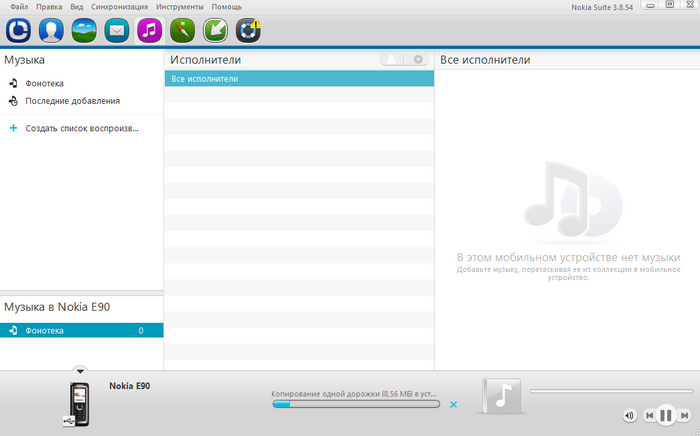Skip to next track
Screen dimensions: 700x436
pyautogui.click(x=684, y=415)
